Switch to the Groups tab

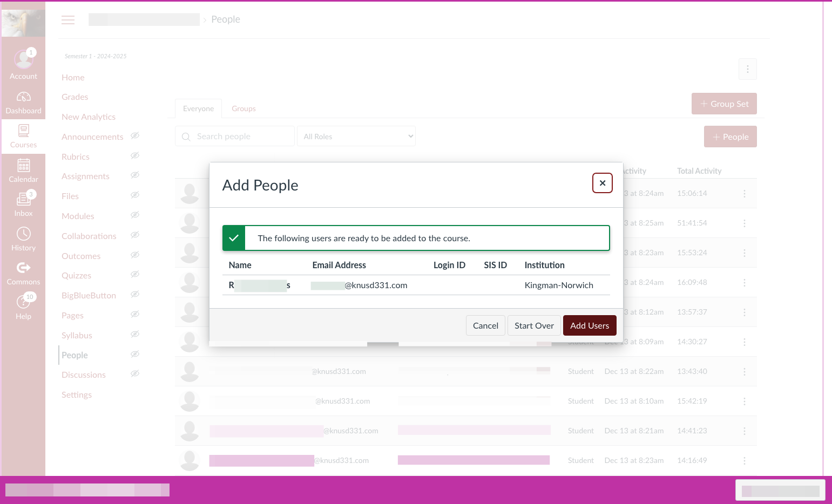(243, 108)
